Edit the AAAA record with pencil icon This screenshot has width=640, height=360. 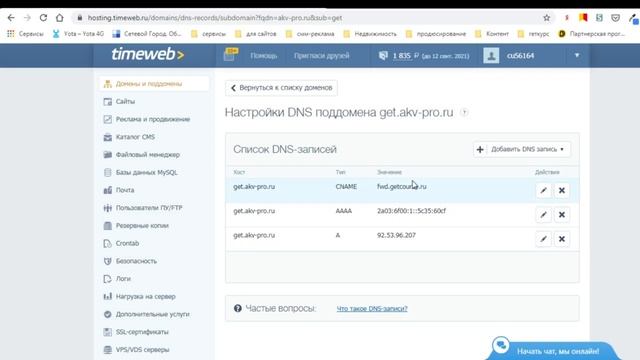(x=543, y=215)
